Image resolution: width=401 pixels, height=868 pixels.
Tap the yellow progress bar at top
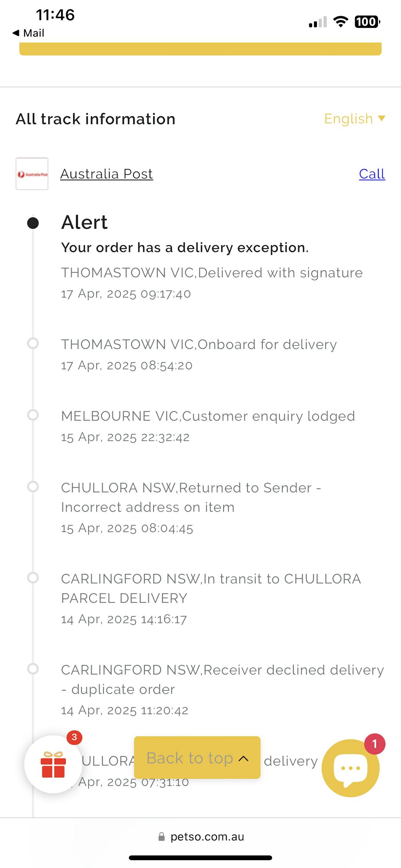200,49
